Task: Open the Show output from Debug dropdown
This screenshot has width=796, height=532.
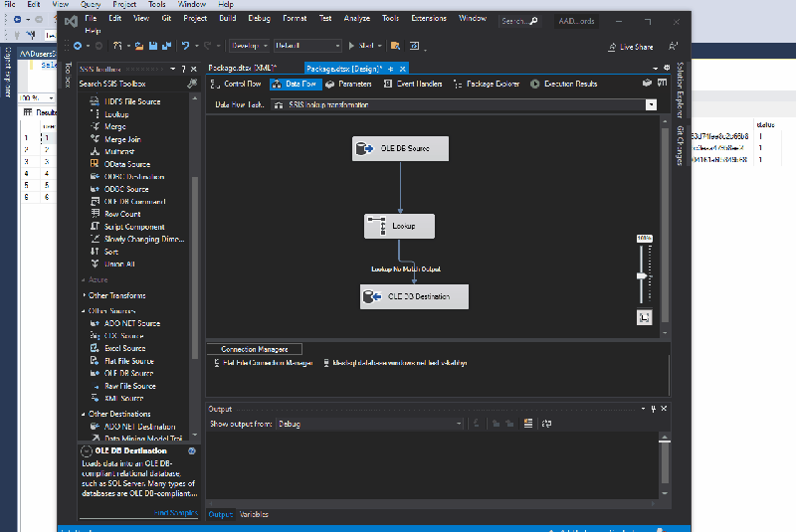Action: tap(459, 424)
